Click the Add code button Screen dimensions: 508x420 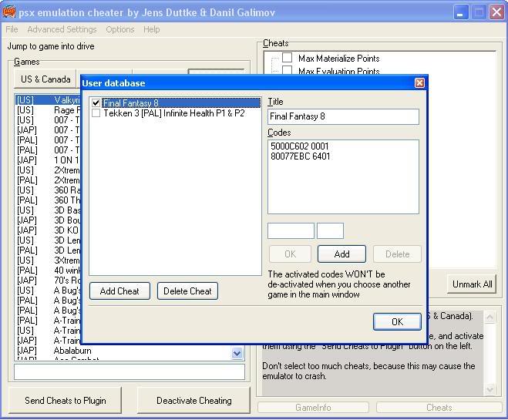click(x=341, y=254)
